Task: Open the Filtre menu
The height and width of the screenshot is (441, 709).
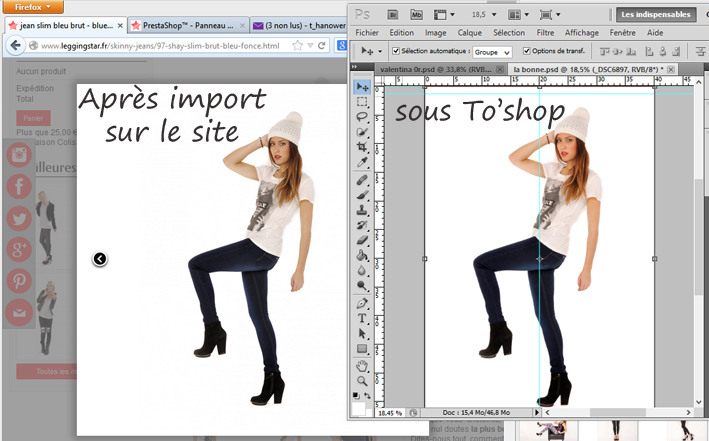Action: (545, 33)
